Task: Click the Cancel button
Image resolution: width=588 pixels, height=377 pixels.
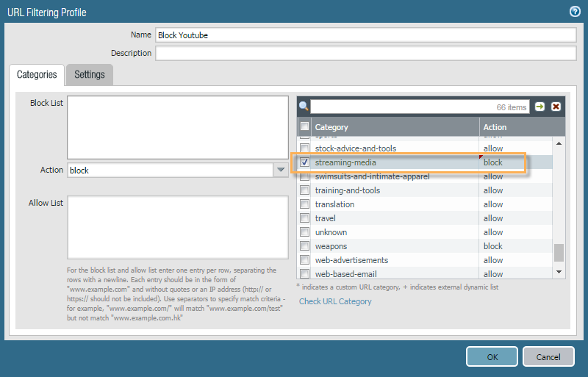Action: click(548, 356)
